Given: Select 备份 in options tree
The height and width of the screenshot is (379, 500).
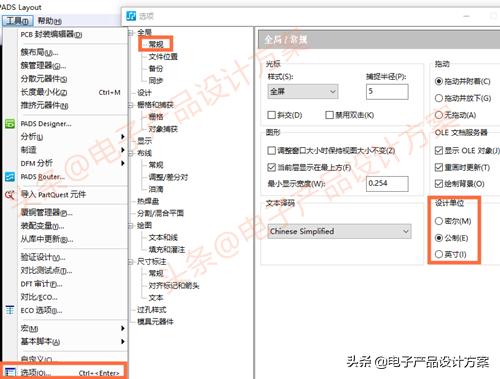Looking at the screenshot, I should coord(156,69).
